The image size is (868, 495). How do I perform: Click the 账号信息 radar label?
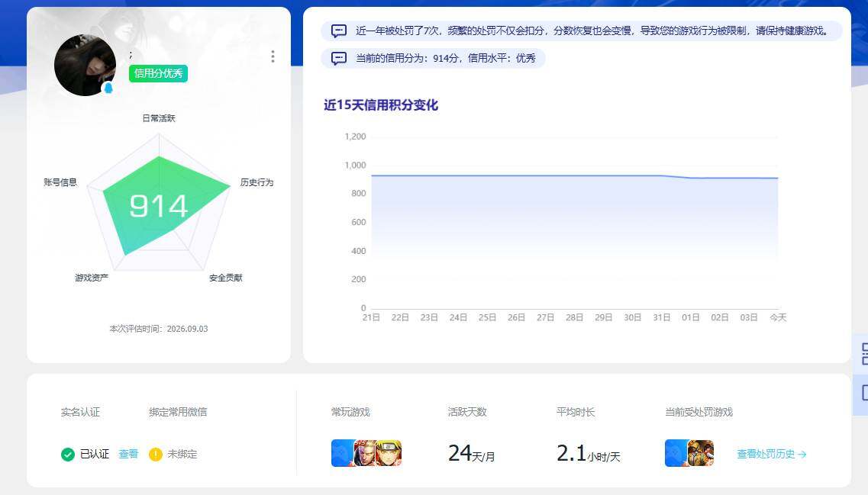pyautogui.click(x=60, y=182)
